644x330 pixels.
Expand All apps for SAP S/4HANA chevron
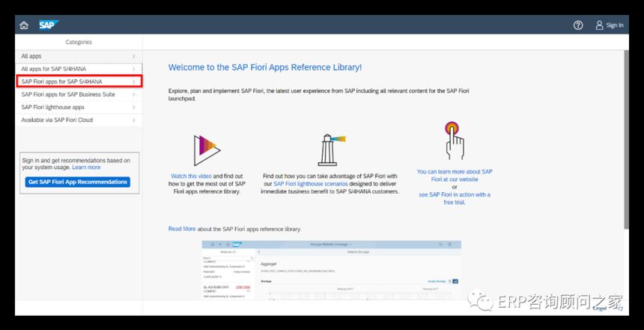pos(134,69)
